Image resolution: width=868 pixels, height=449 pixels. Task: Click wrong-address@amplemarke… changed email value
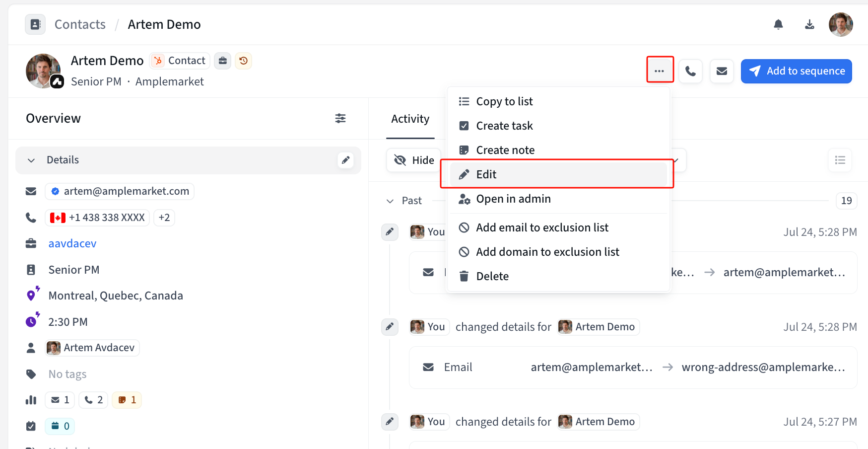coord(763,367)
